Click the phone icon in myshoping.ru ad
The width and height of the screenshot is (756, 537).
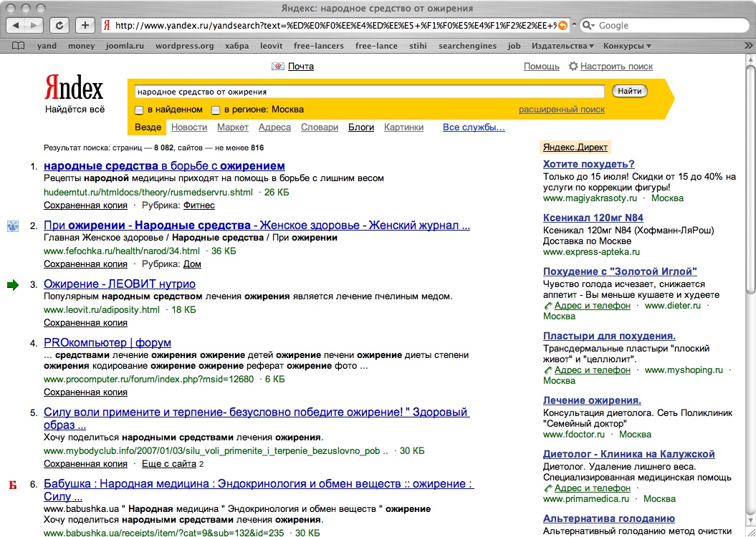pyautogui.click(x=547, y=370)
